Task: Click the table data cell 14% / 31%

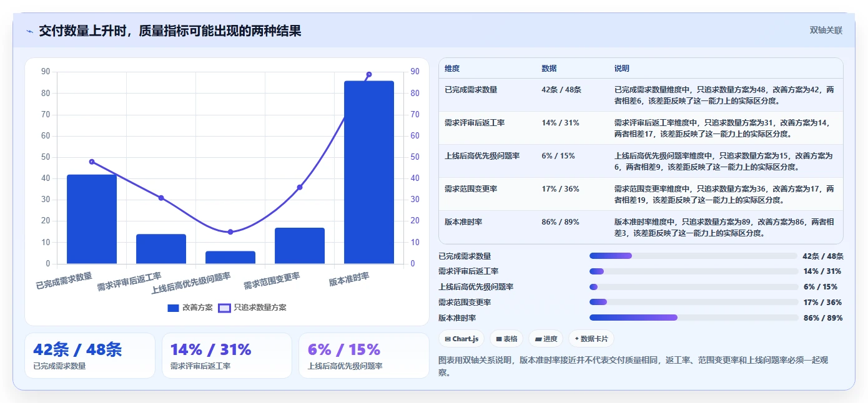Action: [560, 123]
